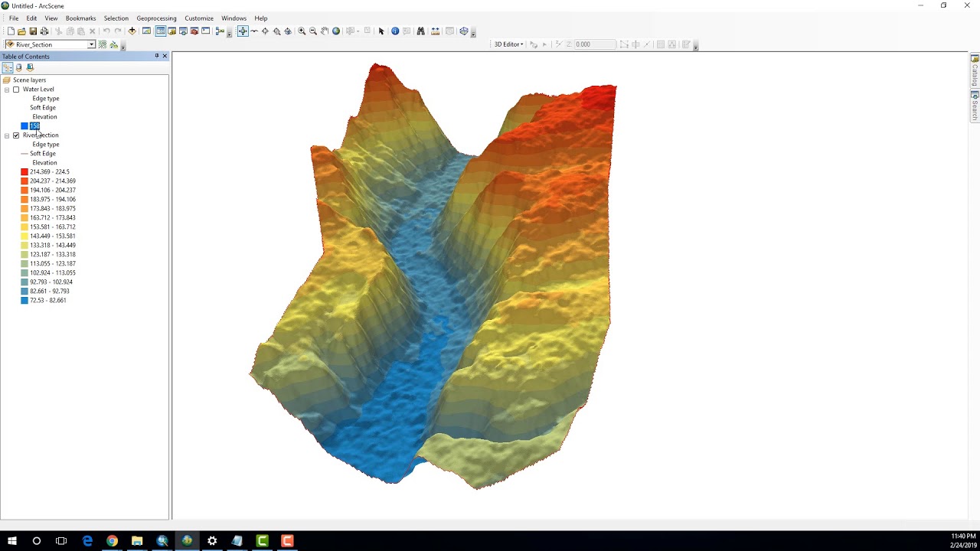The image size is (980, 551).
Task: Collapse the River_Section layer tree
Action: click(7, 135)
